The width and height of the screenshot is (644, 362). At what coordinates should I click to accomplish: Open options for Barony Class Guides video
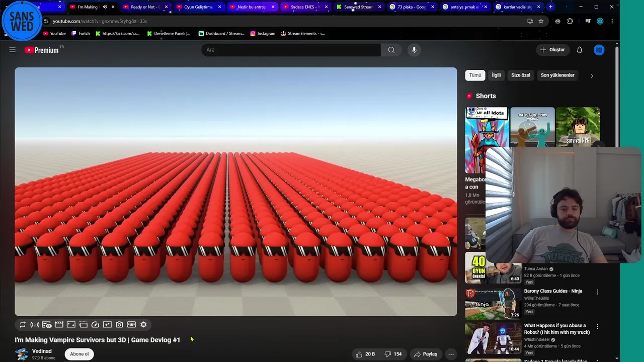pos(597,292)
